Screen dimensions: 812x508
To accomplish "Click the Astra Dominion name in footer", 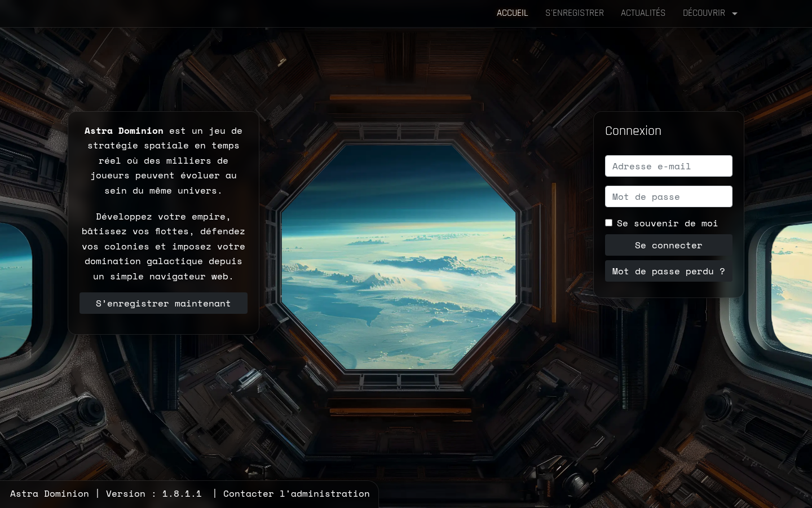I will tap(50, 493).
